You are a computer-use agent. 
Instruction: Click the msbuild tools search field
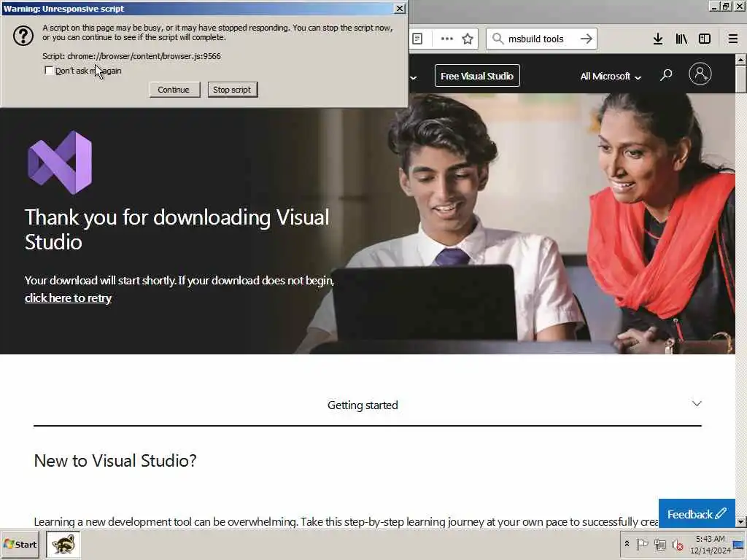[541, 39]
